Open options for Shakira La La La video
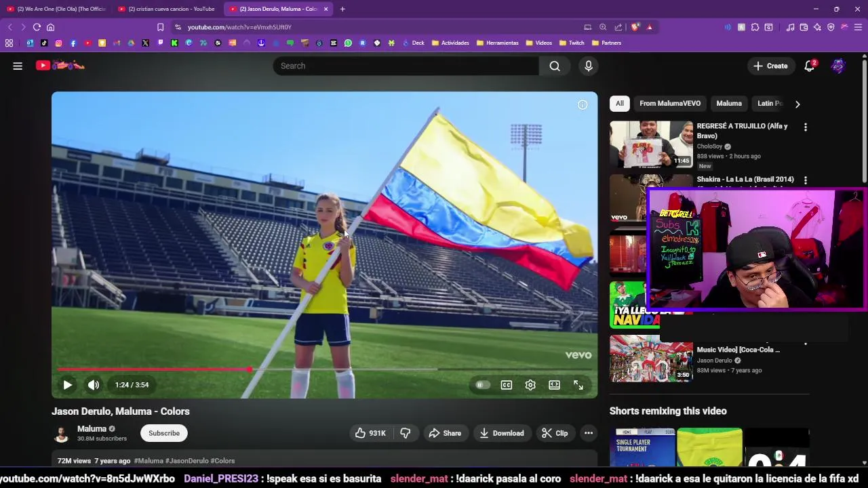Image resolution: width=868 pixels, height=488 pixels. click(x=806, y=181)
